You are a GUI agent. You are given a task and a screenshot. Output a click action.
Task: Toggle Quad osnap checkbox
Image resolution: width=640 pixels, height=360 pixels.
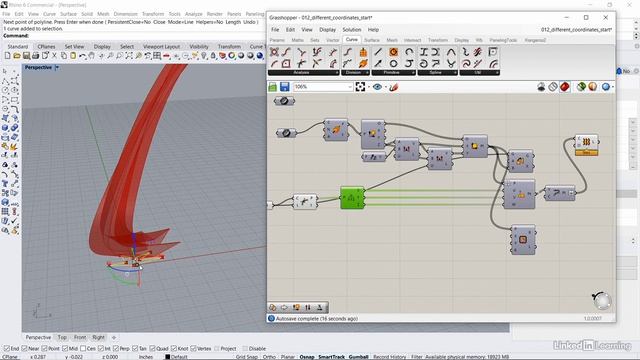point(152,349)
